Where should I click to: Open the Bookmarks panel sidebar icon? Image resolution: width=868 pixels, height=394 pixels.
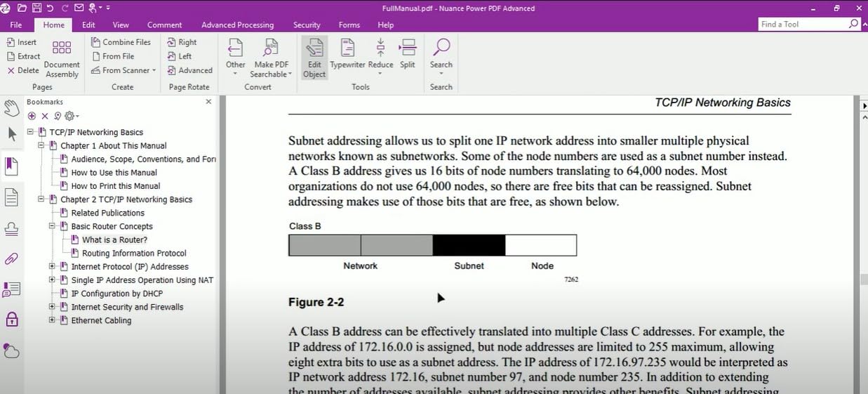tap(11, 166)
